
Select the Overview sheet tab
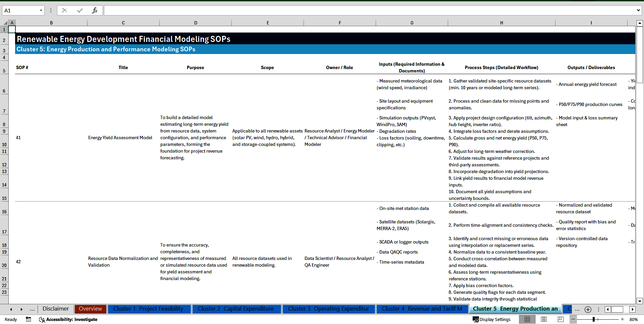pyautogui.click(x=90, y=309)
